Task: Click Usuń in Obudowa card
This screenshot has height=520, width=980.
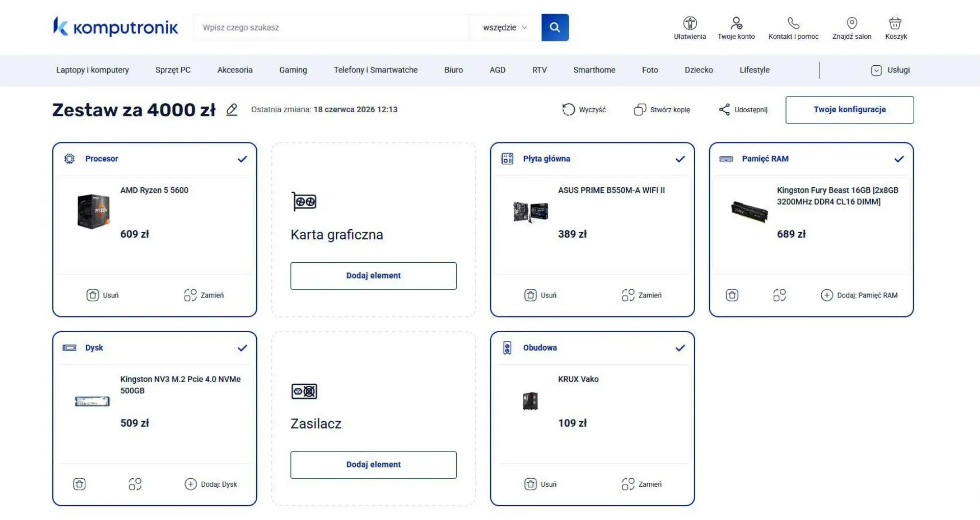Action: (x=541, y=484)
